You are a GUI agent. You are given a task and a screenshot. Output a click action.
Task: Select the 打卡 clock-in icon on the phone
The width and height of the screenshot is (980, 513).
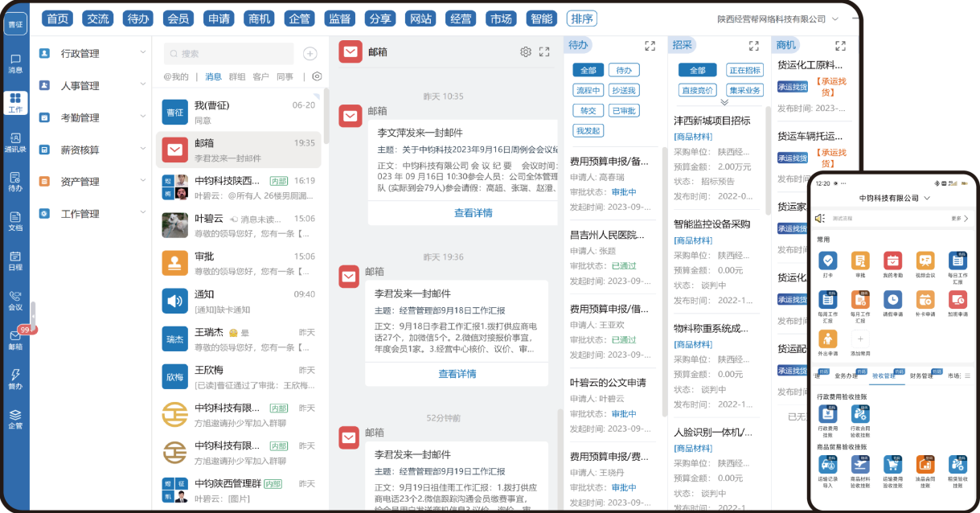pyautogui.click(x=828, y=261)
